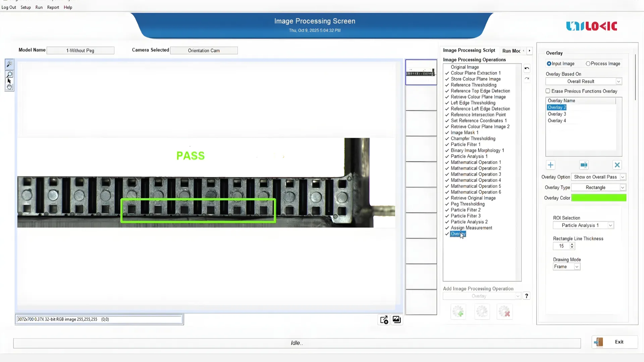Screen dimensions: 644x362
Task: Select Overlay 3 in overlay list
Action: pos(557,114)
